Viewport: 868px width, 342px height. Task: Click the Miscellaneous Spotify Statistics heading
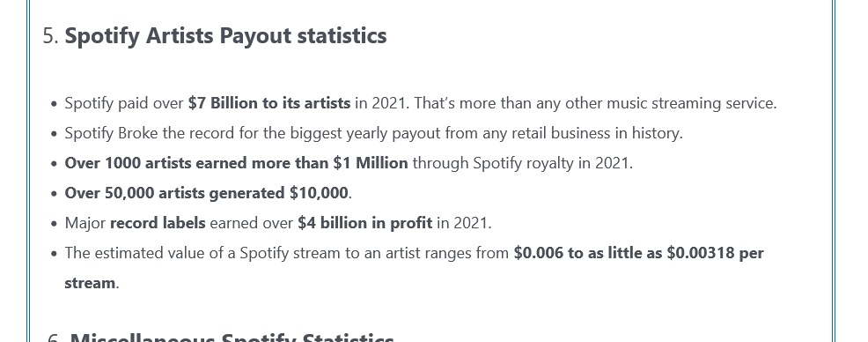pyautogui.click(x=232, y=338)
